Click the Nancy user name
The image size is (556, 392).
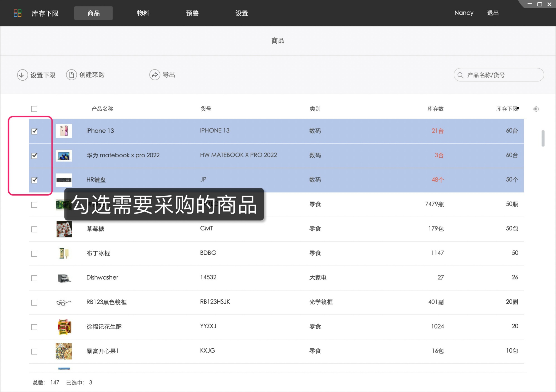[x=464, y=13]
